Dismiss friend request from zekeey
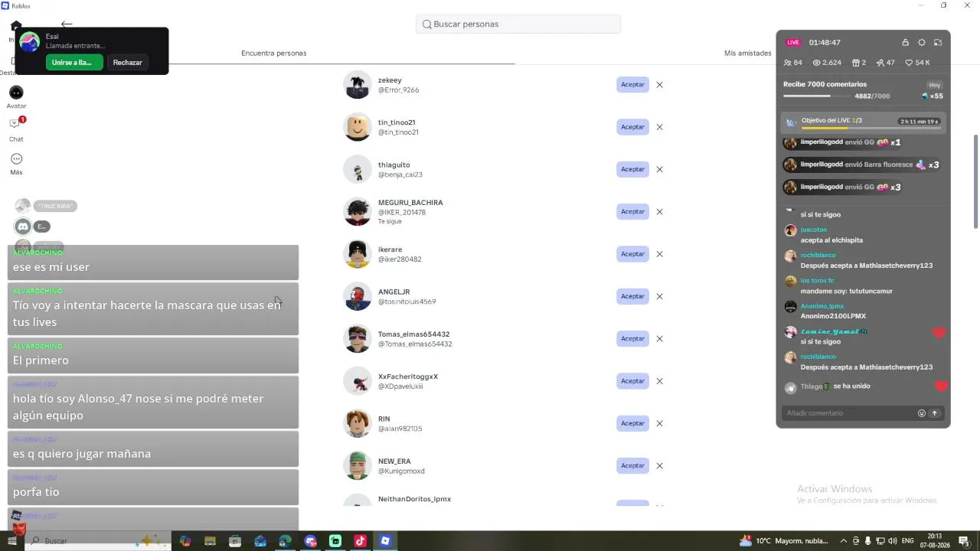 tap(659, 85)
